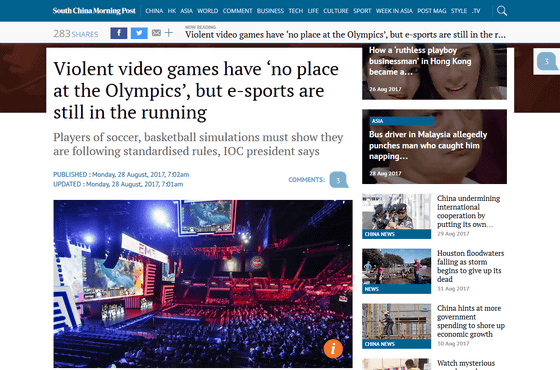The height and width of the screenshot is (370, 560).
Task: Open the COMMENT section
Action: [x=238, y=11]
